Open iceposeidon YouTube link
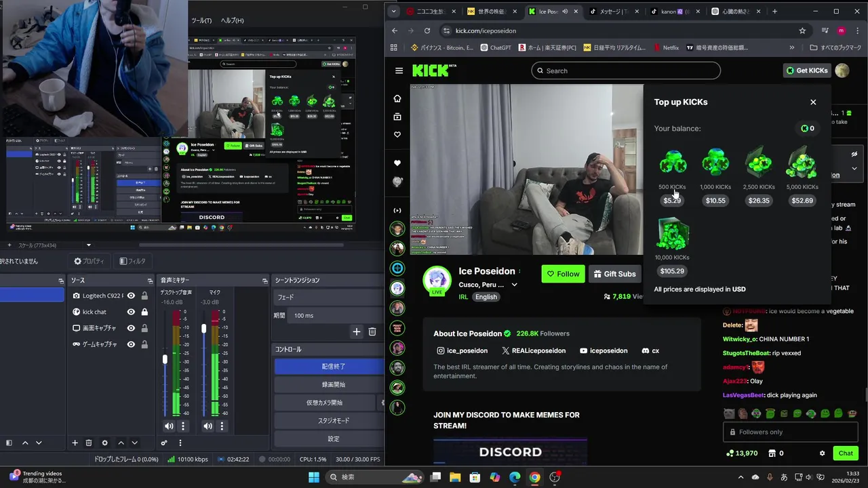868x488 pixels. tap(604, 351)
